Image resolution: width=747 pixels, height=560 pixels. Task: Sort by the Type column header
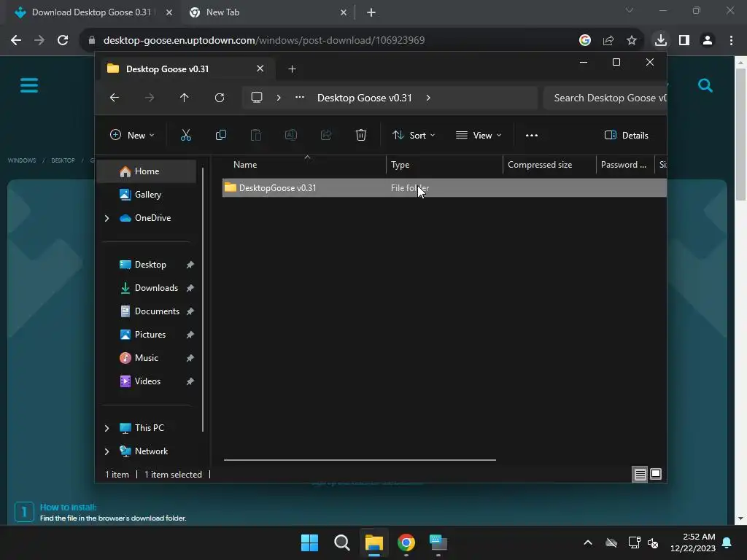tap(444, 165)
